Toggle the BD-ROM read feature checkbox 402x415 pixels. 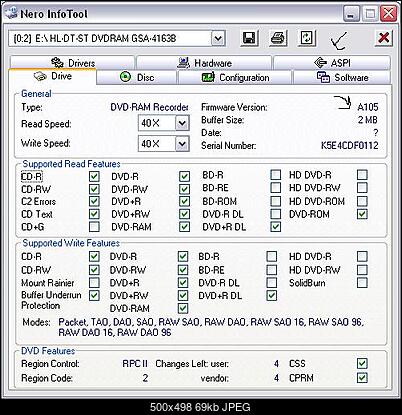275,201
